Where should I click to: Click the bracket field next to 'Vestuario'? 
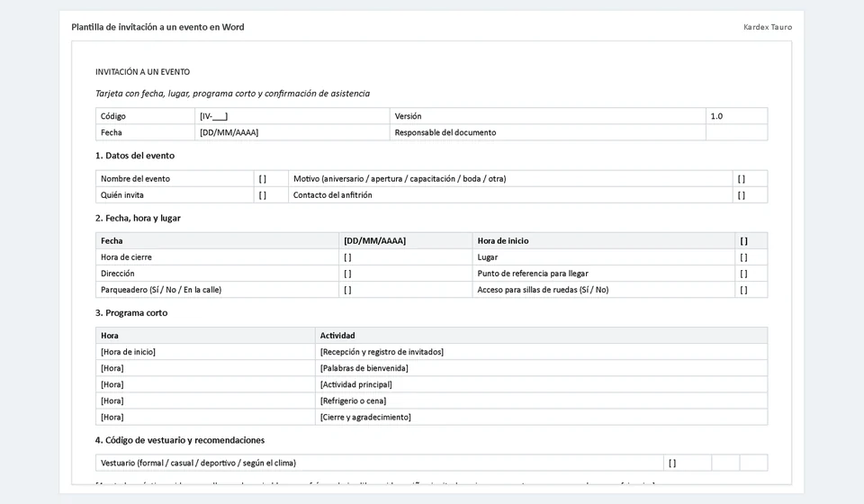click(x=688, y=463)
